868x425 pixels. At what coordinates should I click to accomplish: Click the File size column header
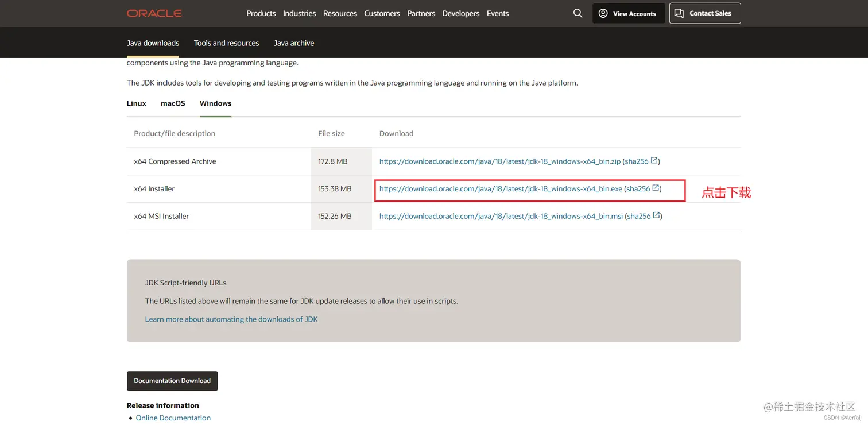[331, 133]
